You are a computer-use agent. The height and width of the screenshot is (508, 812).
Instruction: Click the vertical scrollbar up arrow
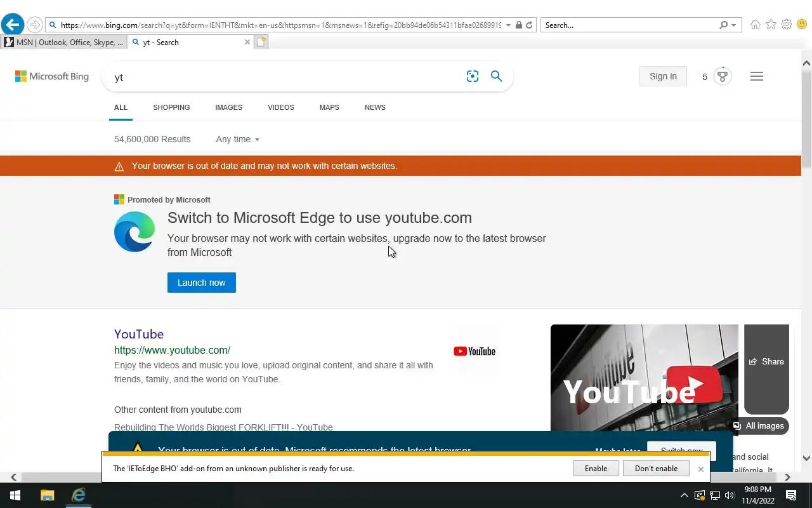pyautogui.click(x=806, y=63)
